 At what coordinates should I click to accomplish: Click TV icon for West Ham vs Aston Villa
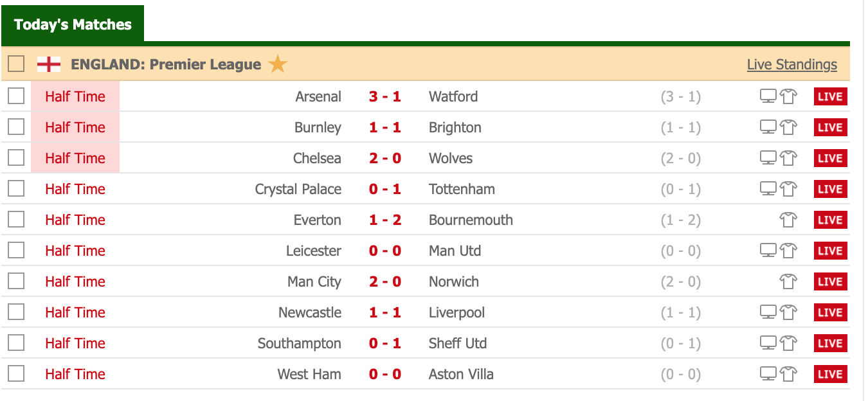pyautogui.click(x=768, y=374)
